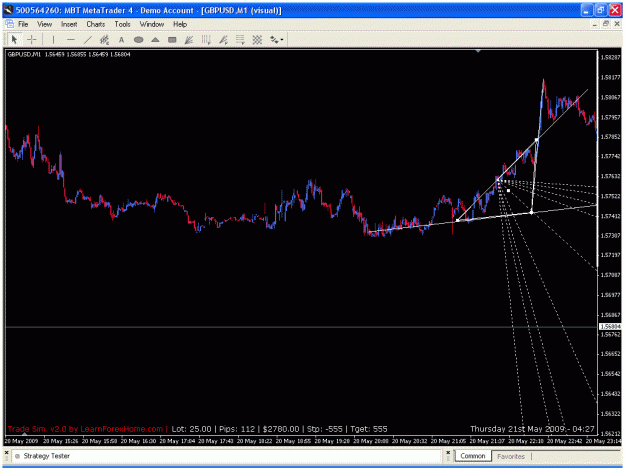The height and width of the screenshot is (468, 625).
Task: Close the Strategy Tester panel
Action: coord(6,453)
